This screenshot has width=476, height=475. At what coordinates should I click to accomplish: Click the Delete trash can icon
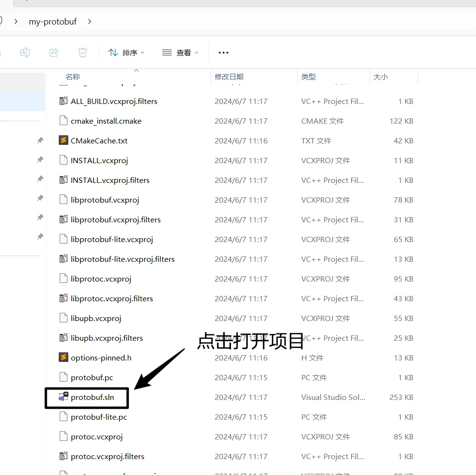(83, 52)
